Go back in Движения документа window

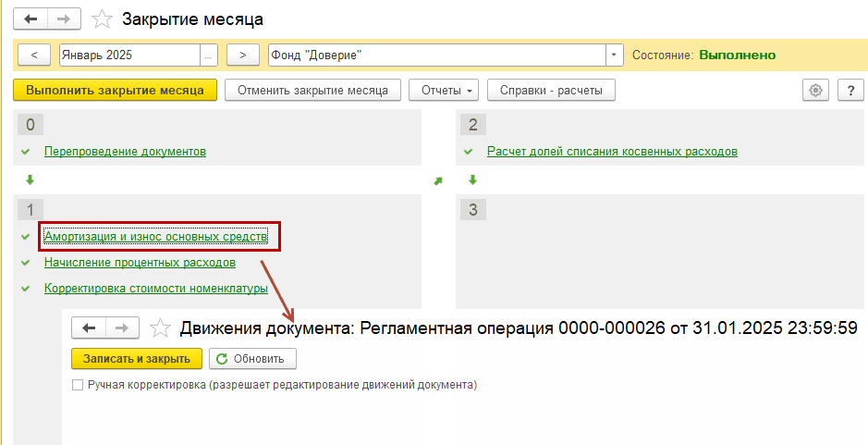pos(89,328)
